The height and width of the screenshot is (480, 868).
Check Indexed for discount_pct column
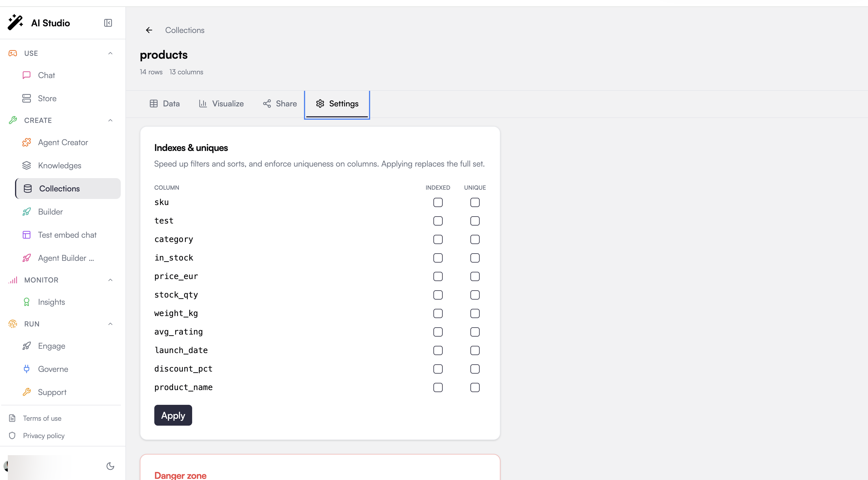point(438,369)
